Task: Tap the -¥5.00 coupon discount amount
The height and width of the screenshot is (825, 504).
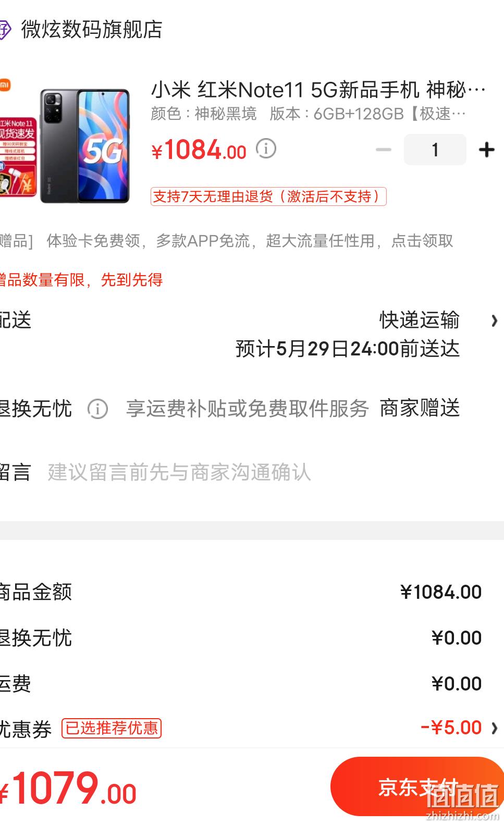Action: (x=451, y=728)
